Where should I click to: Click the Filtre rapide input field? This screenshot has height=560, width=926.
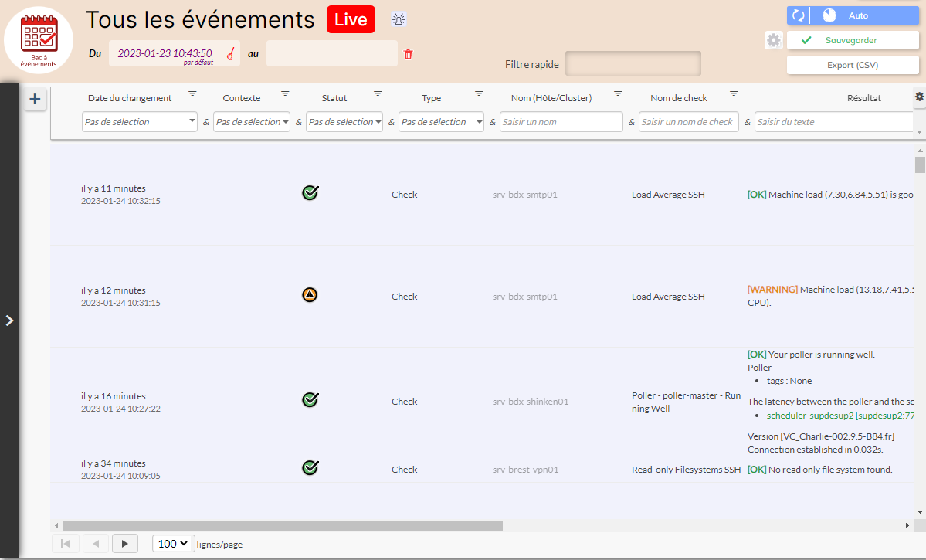pos(633,64)
